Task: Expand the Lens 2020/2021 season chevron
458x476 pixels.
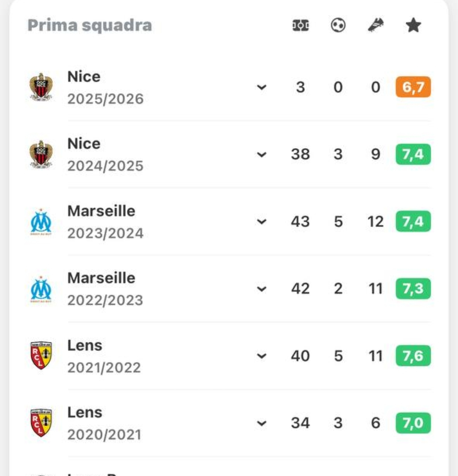Action: (x=262, y=423)
